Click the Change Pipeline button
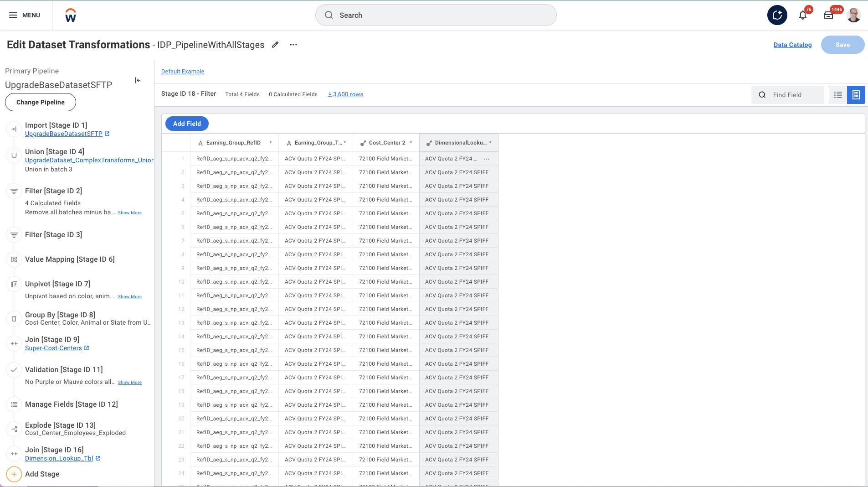 coord(41,102)
